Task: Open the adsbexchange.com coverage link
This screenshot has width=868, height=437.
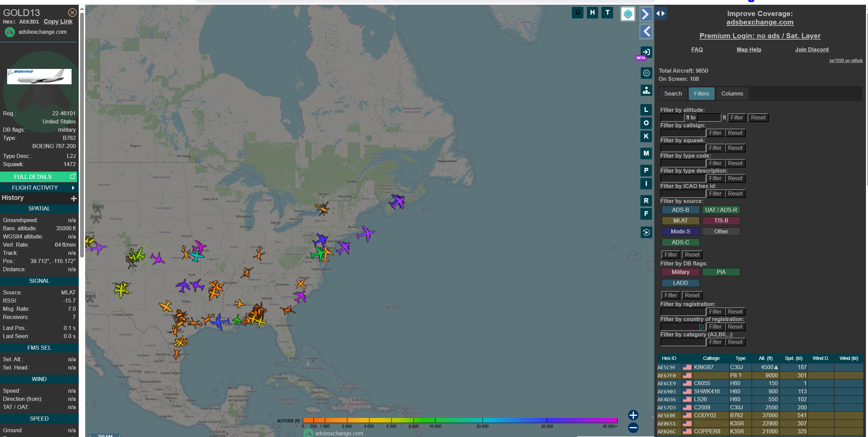Action: click(x=760, y=22)
